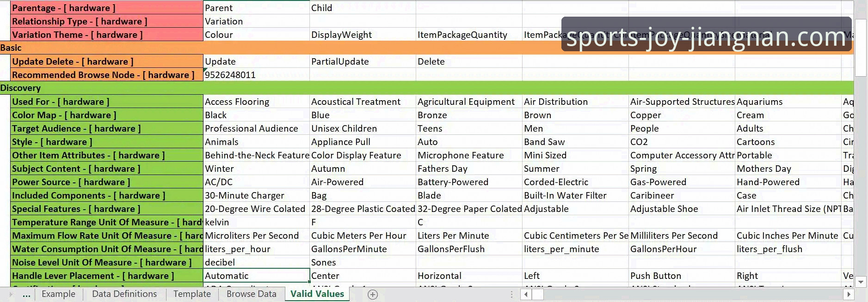The height and width of the screenshot is (302, 868).
Task: Open hidden sheets via the ellipsis button
Action: (x=26, y=295)
